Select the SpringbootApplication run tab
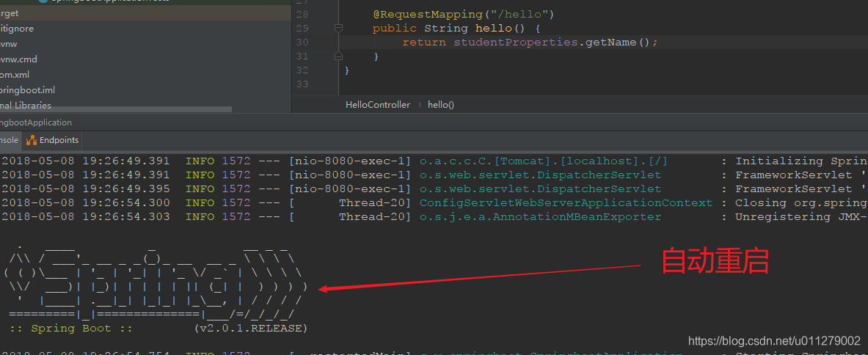This screenshot has height=355, width=868. 36,122
